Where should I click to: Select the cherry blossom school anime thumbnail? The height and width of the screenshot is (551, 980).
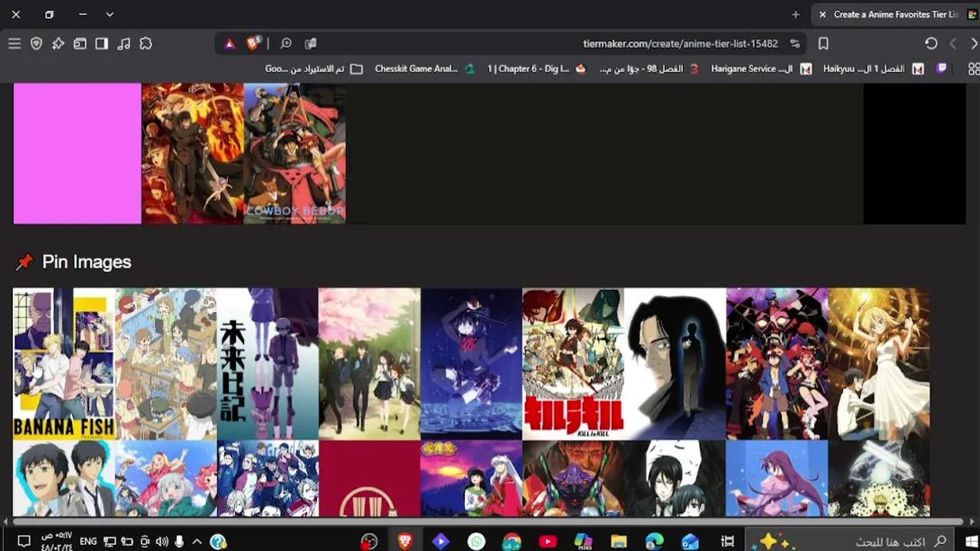tap(369, 364)
